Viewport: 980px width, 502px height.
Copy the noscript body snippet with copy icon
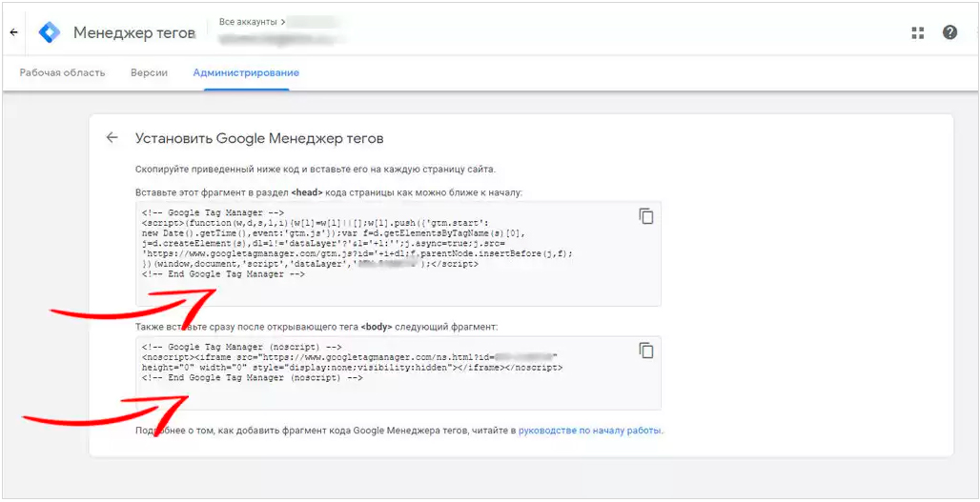point(645,351)
